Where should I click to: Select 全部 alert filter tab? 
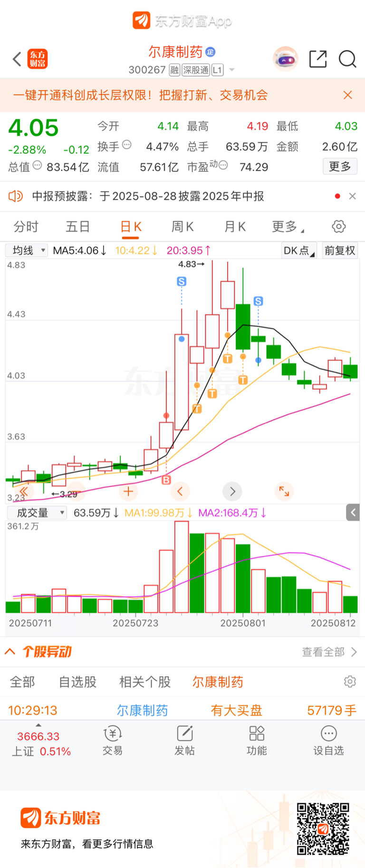(22, 682)
